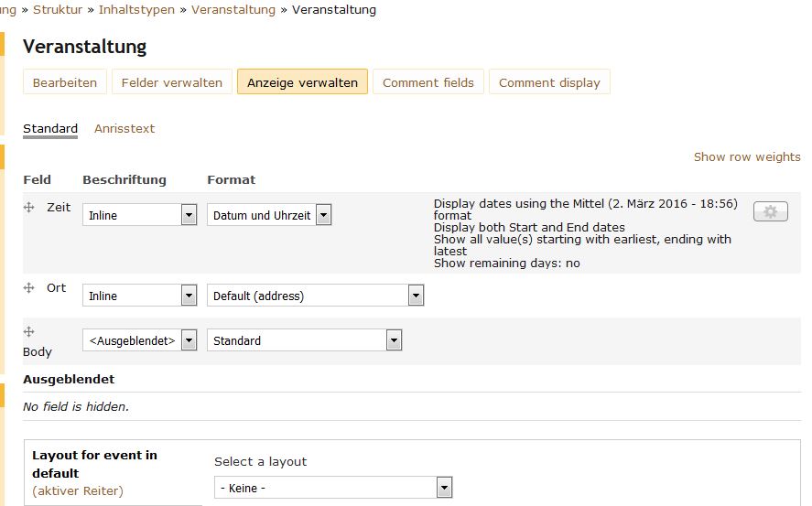
Task: Expand the Ort 'Default (address)' format dropdown
Action: pos(315,296)
